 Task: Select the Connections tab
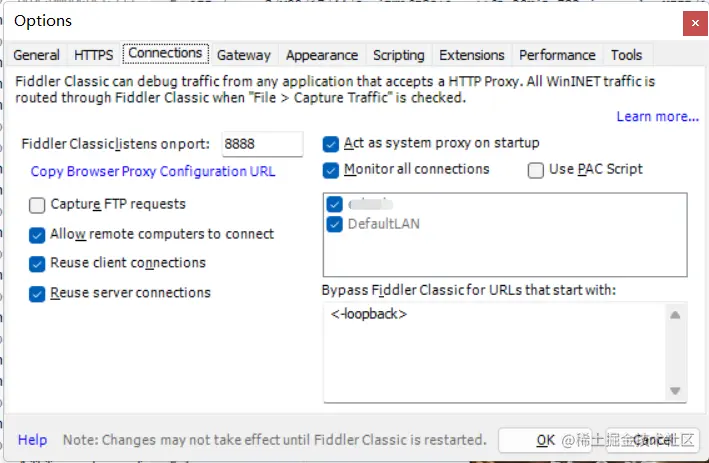165,53
